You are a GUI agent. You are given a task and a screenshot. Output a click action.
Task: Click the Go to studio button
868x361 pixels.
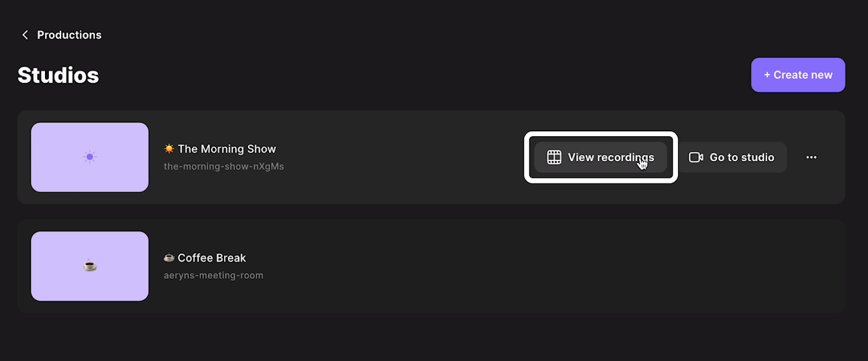732,157
